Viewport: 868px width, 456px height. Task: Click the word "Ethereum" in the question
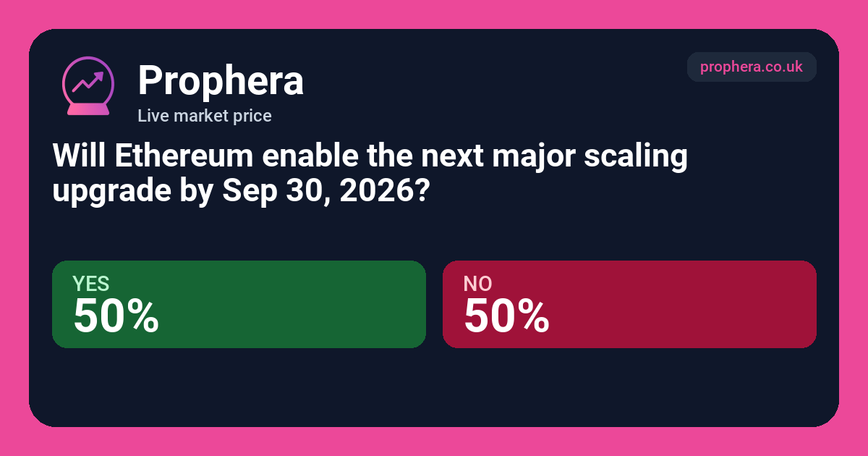[183, 157]
